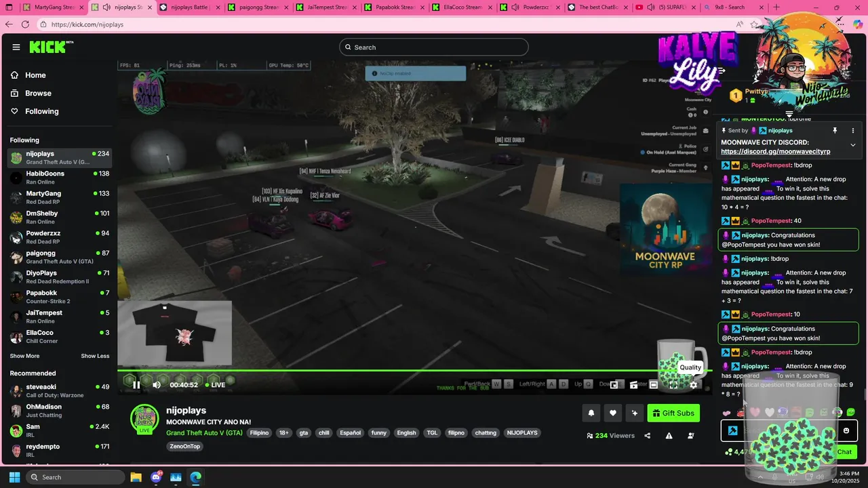This screenshot has height=488, width=868.
Task: Share the stream via share icon
Action: (x=648, y=436)
